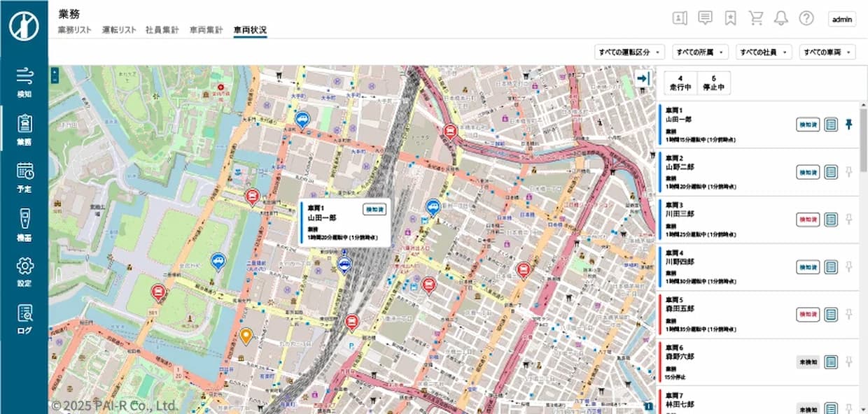Open the ログ icon in sidebar

coord(24,319)
